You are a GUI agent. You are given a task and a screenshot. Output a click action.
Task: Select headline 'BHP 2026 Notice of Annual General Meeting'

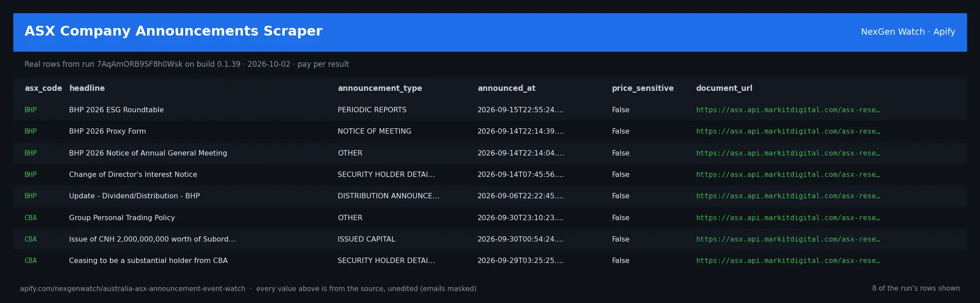[148, 153]
